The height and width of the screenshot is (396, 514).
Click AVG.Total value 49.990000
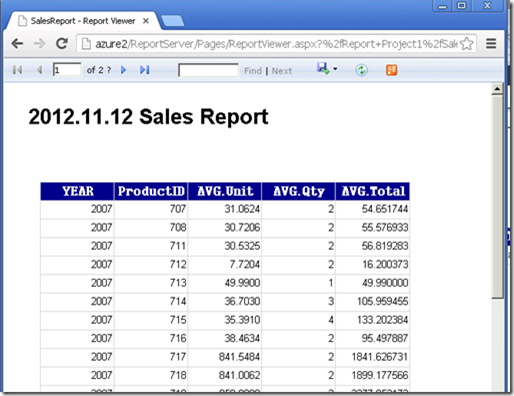pos(385,283)
